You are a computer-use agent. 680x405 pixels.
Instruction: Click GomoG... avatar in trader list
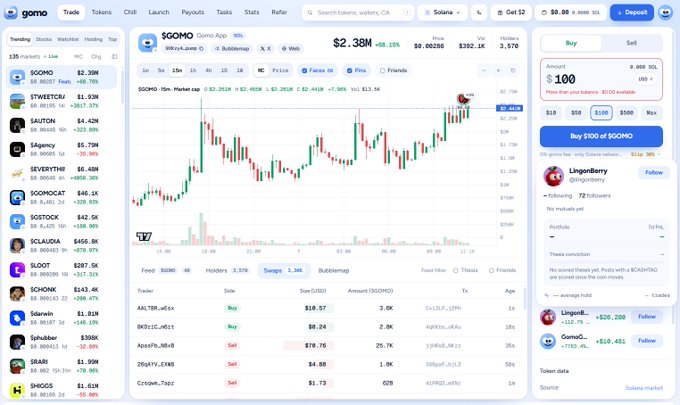(x=548, y=341)
